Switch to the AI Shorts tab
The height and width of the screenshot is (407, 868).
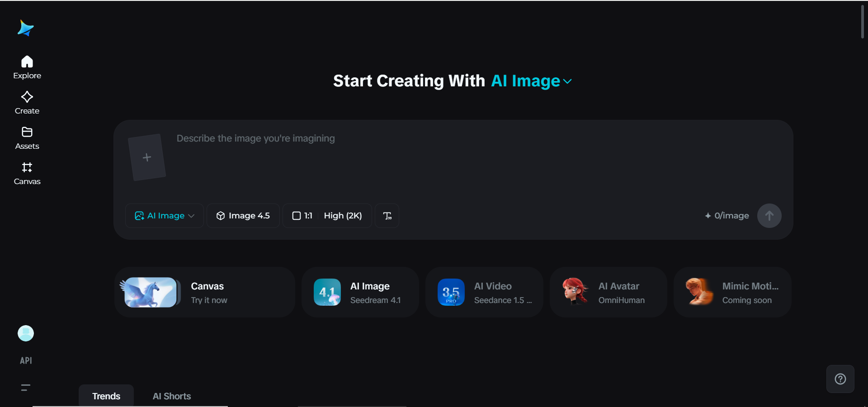tap(172, 396)
